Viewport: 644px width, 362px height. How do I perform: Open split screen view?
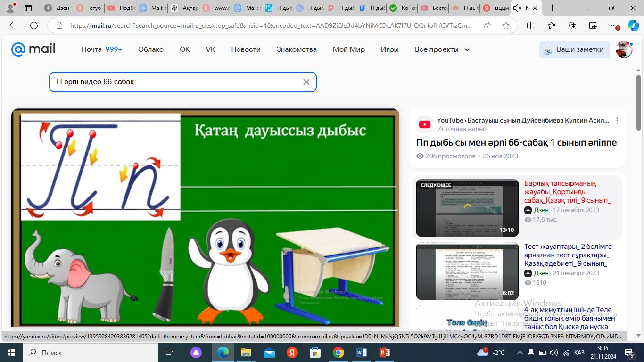tap(530, 25)
